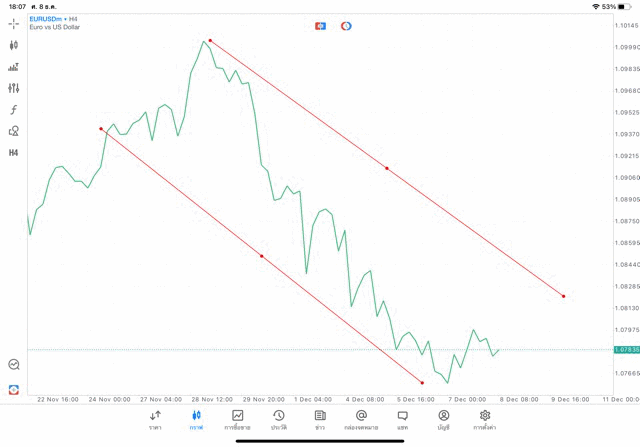Open EURUSDm symbol selector
The height and width of the screenshot is (447, 640).
tap(48, 19)
